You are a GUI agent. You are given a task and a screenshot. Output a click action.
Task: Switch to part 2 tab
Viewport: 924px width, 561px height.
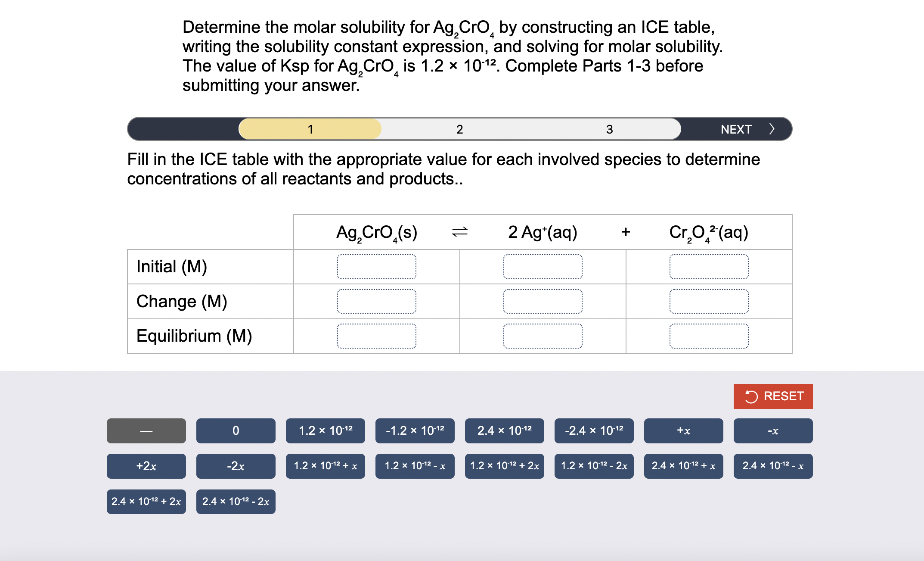tap(459, 129)
